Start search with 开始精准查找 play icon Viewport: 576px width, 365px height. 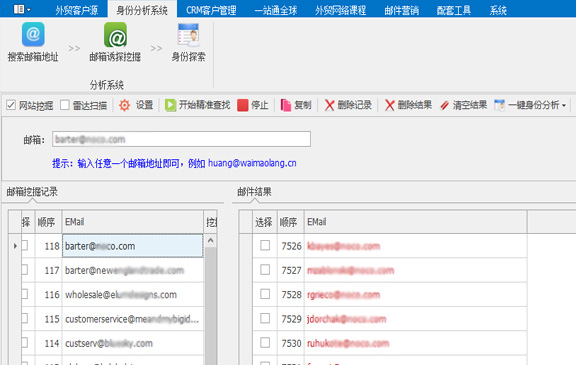(x=170, y=105)
